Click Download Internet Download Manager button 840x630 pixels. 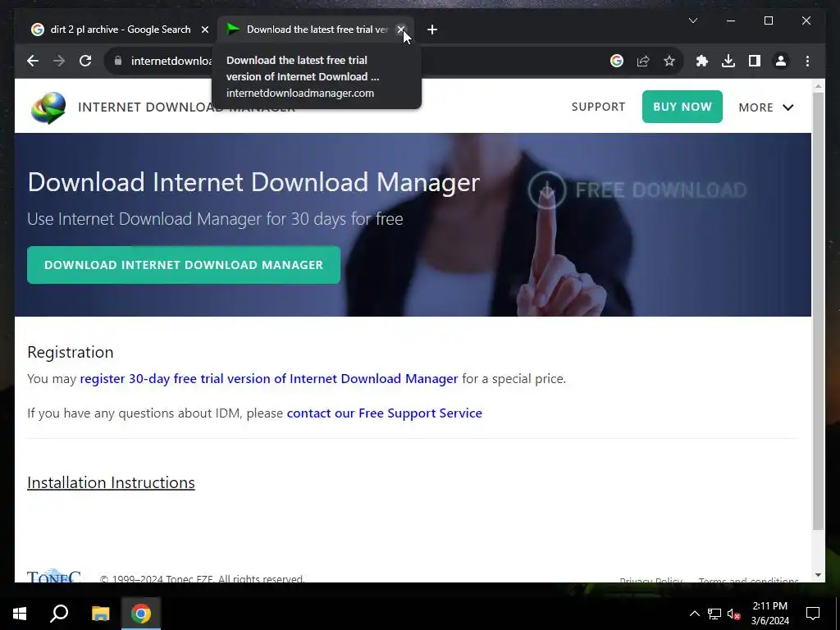click(x=184, y=265)
